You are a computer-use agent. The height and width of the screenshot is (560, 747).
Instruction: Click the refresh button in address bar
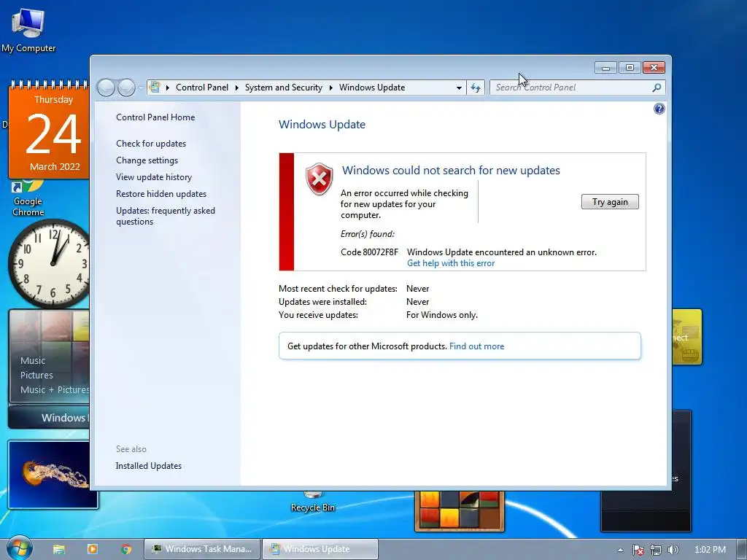click(476, 87)
